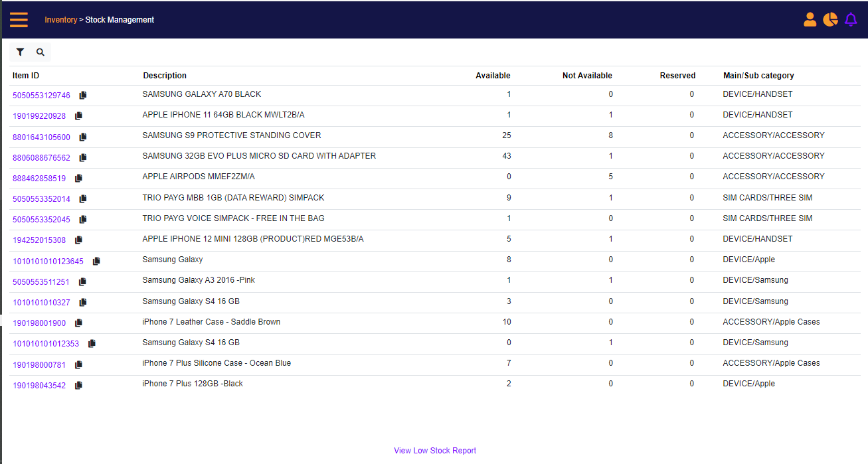Copy item ID 194252015308
This screenshot has height=464, width=868.
click(78, 240)
